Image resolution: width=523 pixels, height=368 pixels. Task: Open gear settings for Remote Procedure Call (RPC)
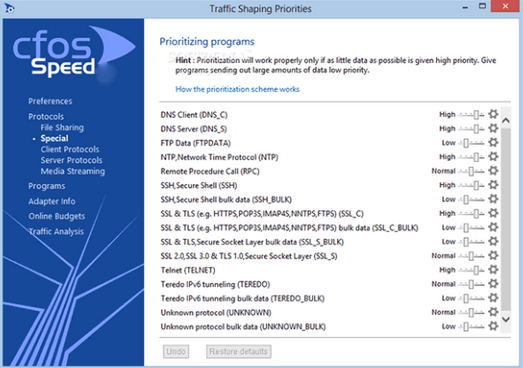coord(493,171)
